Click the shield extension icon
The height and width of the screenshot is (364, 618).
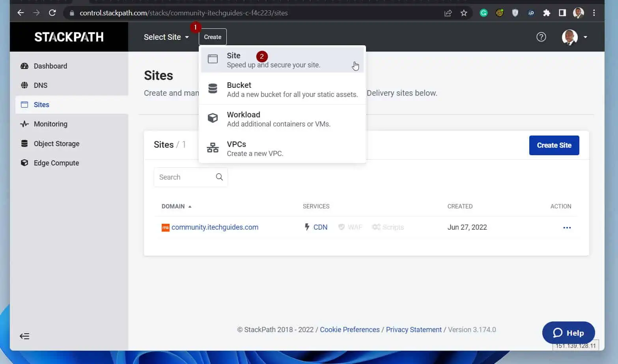(x=515, y=13)
